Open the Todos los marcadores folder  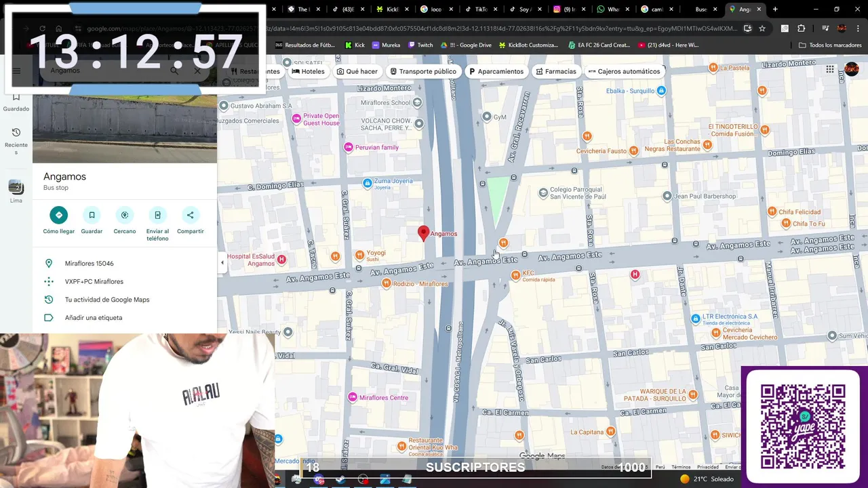(x=830, y=45)
